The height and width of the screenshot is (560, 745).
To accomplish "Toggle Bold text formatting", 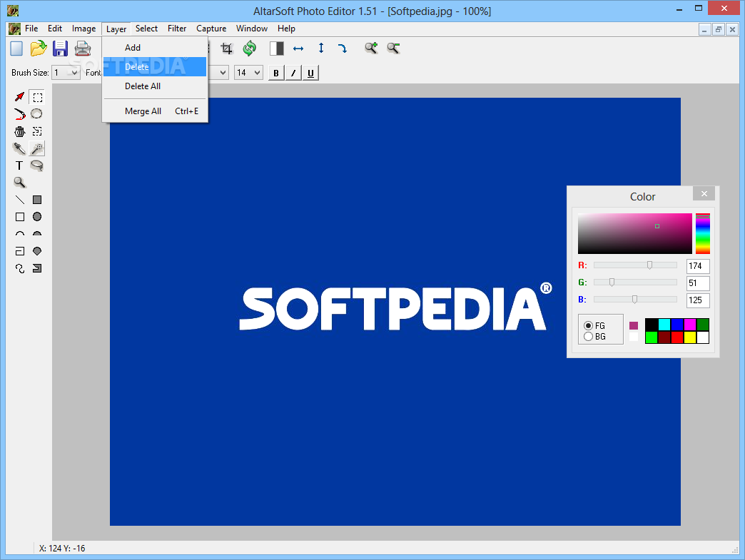I will pyautogui.click(x=276, y=73).
